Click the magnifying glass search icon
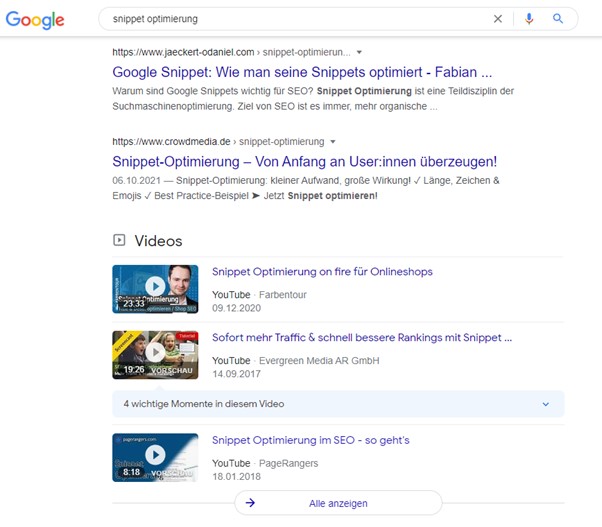The image size is (602, 527). (558, 19)
